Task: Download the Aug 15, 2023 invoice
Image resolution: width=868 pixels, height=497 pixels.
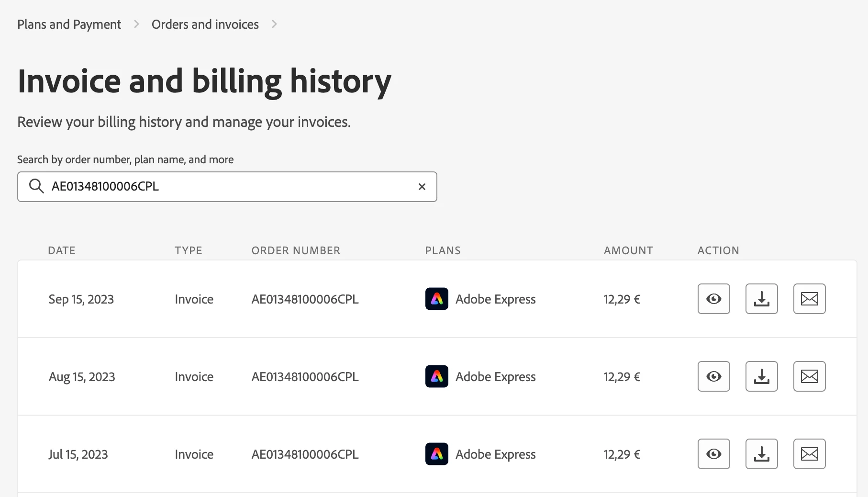Action: [x=761, y=376]
